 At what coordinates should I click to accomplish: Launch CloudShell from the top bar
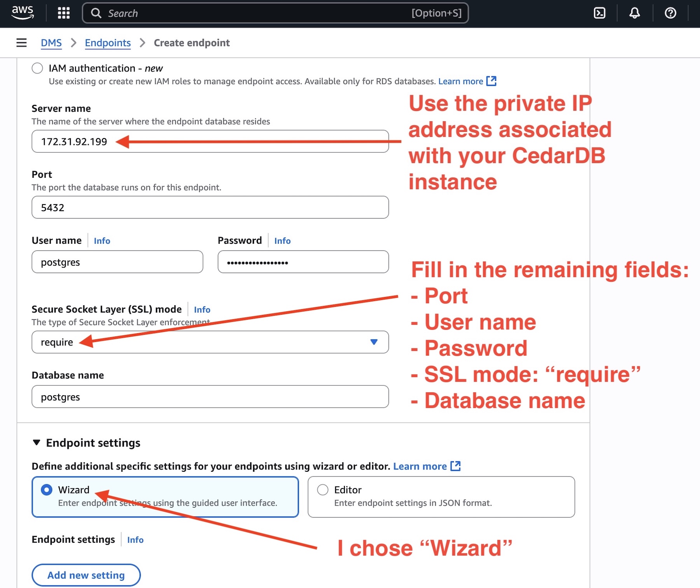(599, 13)
